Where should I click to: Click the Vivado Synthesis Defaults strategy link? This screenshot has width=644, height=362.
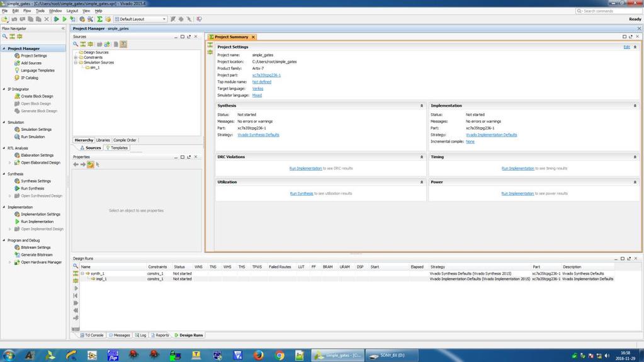tap(258, 135)
